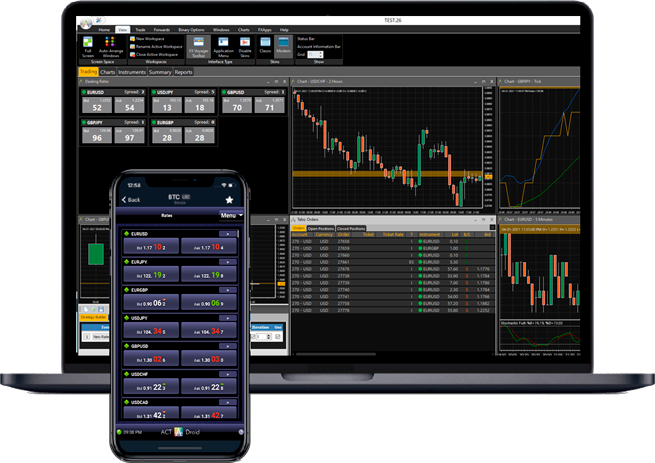Tap the Back button on phone
The width and height of the screenshot is (655, 463).
coord(130,200)
